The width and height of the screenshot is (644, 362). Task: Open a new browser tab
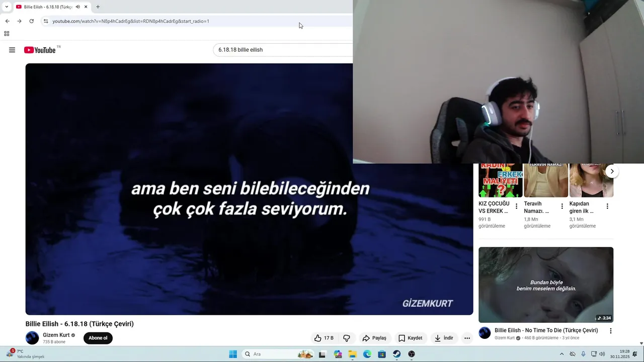[x=98, y=7]
